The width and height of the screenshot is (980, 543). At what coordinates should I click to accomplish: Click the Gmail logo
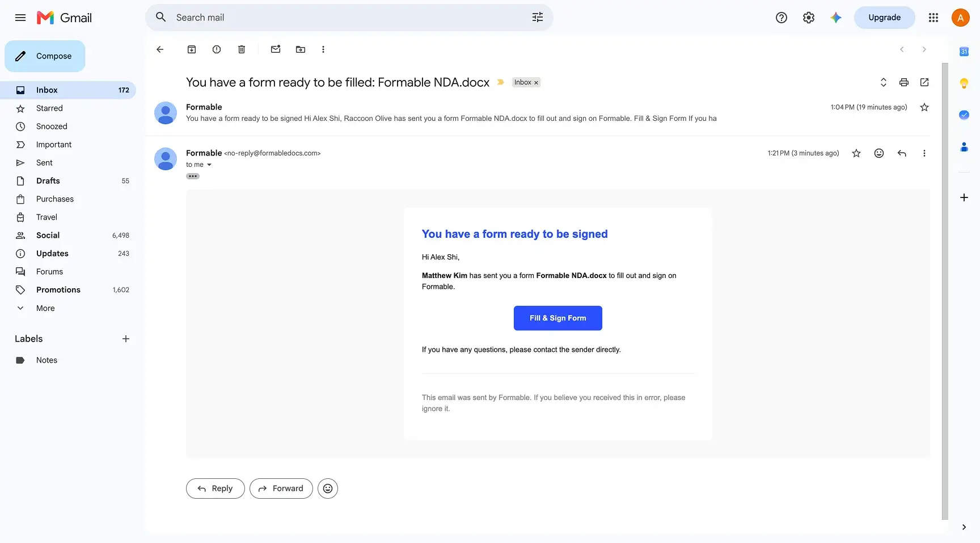pyautogui.click(x=64, y=18)
